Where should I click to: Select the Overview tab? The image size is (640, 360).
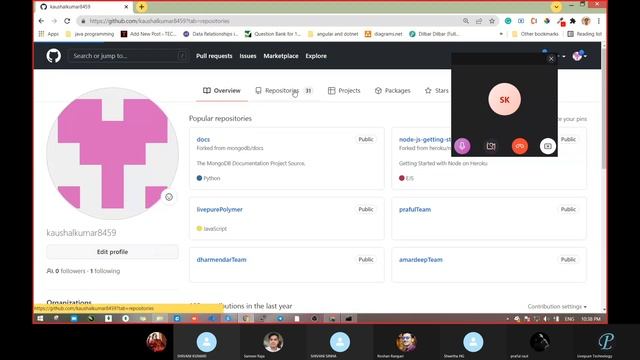click(x=222, y=91)
